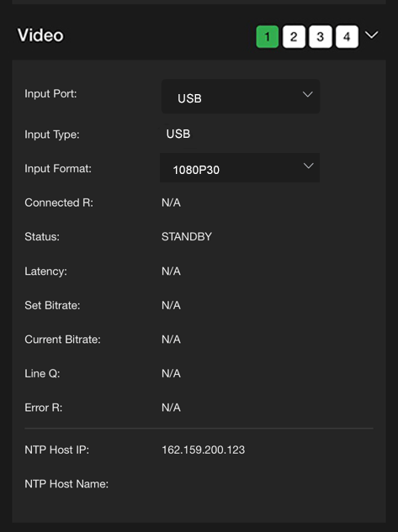Click the Input Type USB value
This screenshot has height=532, width=398.
click(x=178, y=134)
